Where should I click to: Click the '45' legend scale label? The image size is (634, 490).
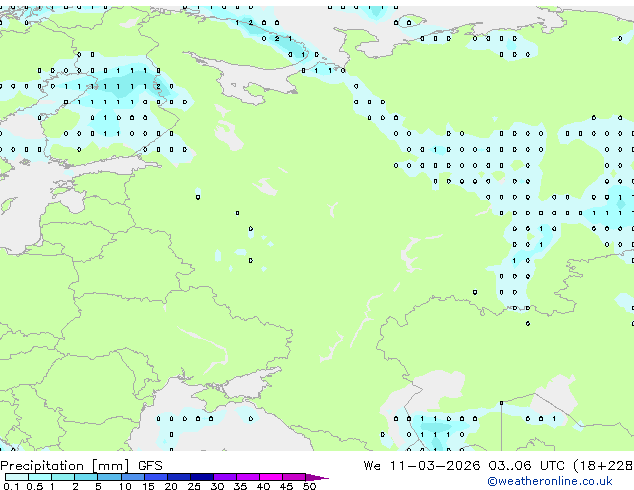286,486
